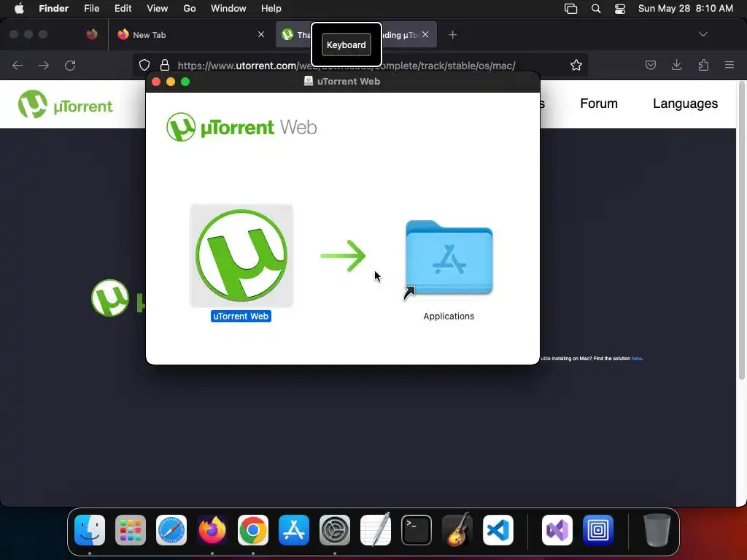The width and height of the screenshot is (747, 560).
Task: Open App Store from the Dock
Action: click(x=294, y=530)
